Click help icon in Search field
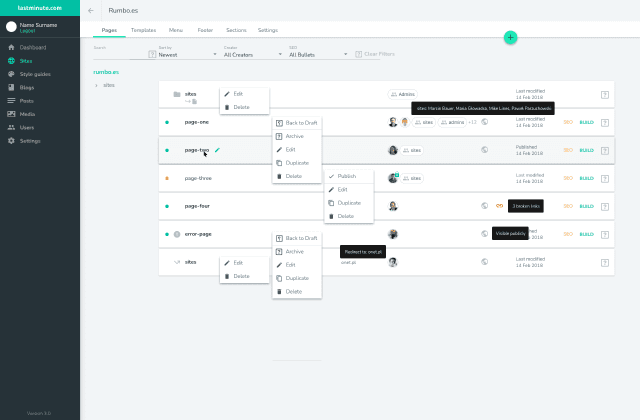Image resolution: width=640 pixels, height=420 pixels. pos(152,54)
